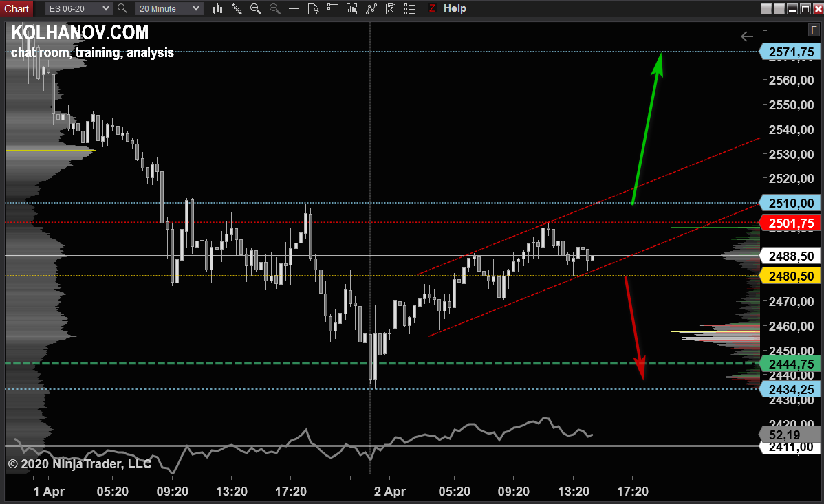The height and width of the screenshot is (504, 824).
Task: Click the left arrow scroll icon on chart
Action: 747,36
